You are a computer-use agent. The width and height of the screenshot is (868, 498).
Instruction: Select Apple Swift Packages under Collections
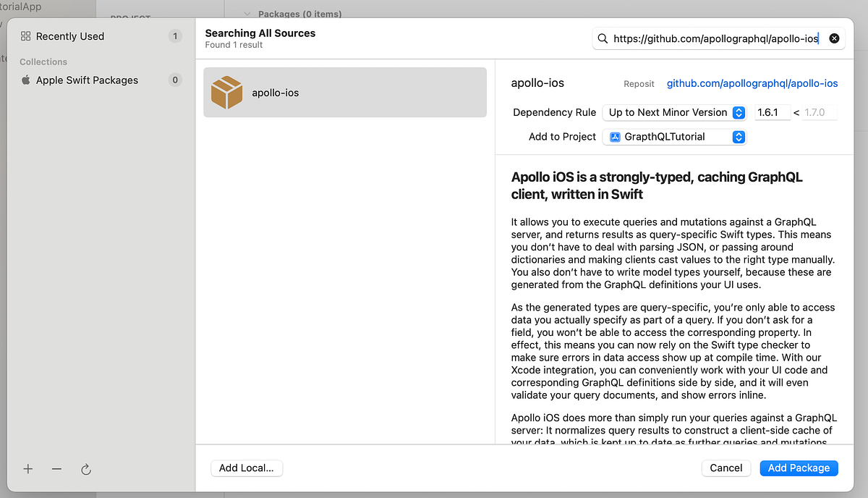pyautogui.click(x=87, y=80)
